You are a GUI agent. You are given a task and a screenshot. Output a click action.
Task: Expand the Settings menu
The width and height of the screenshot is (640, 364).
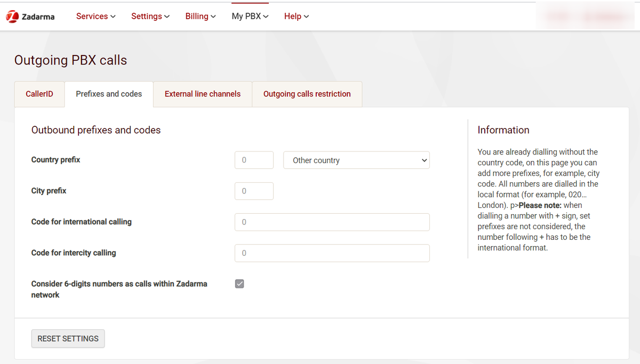150,17
